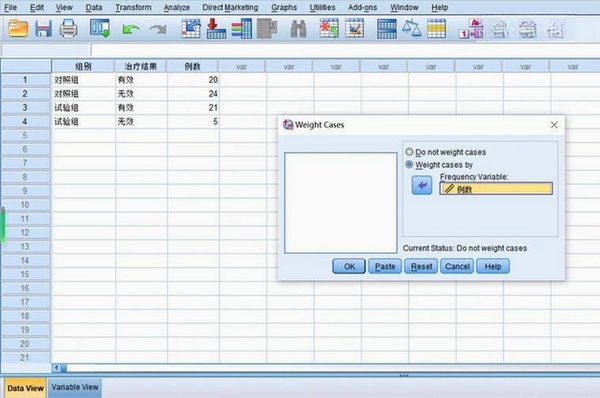The image size is (600, 398).
Task: Click cell with value 21
Action: [x=193, y=108]
